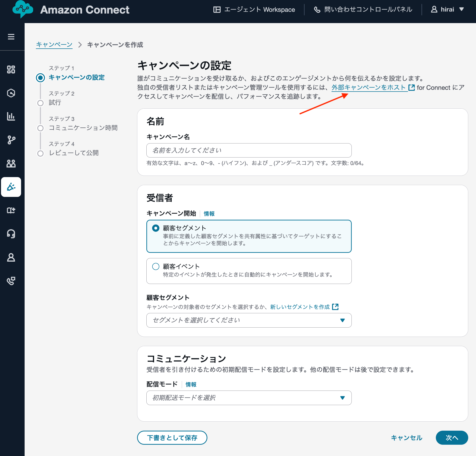
Task: Click the キャンセル button
Action: pos(407,438)
